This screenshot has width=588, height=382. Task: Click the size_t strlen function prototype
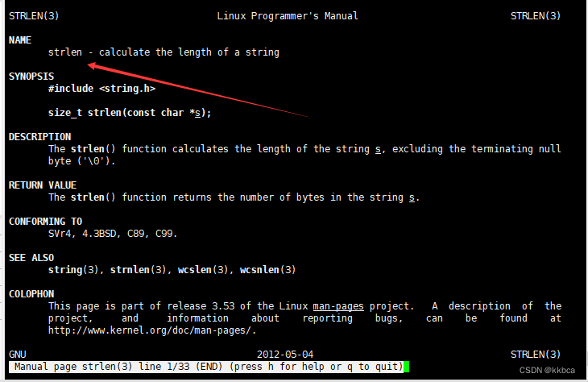coord(130,113)
